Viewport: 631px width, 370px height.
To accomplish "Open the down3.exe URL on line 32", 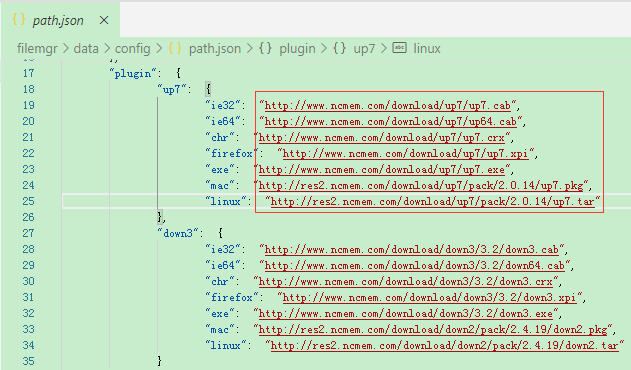I will pyautogui.click(x=406, y=313).
